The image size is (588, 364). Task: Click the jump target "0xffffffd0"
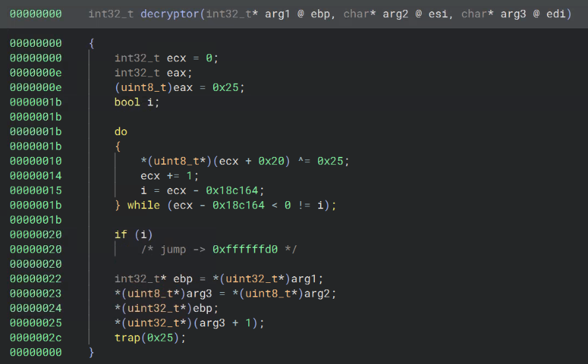click(x=245, y=249)
